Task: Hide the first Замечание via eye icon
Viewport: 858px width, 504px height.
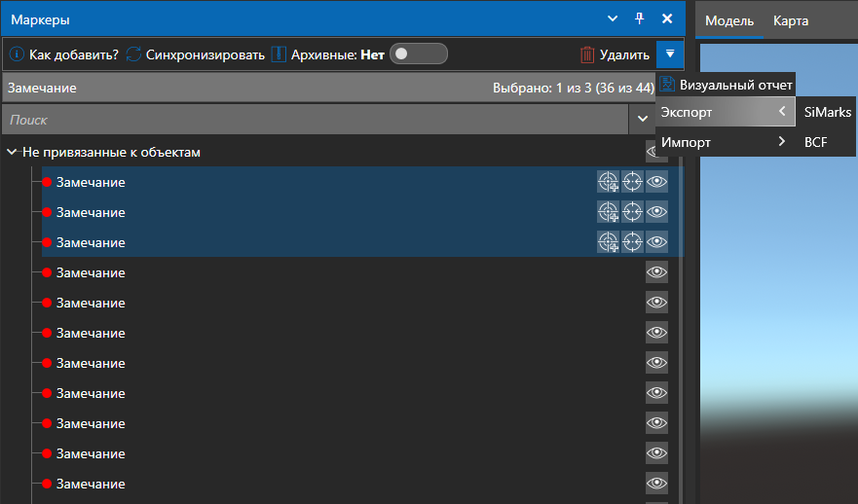Action: [656, 182]
